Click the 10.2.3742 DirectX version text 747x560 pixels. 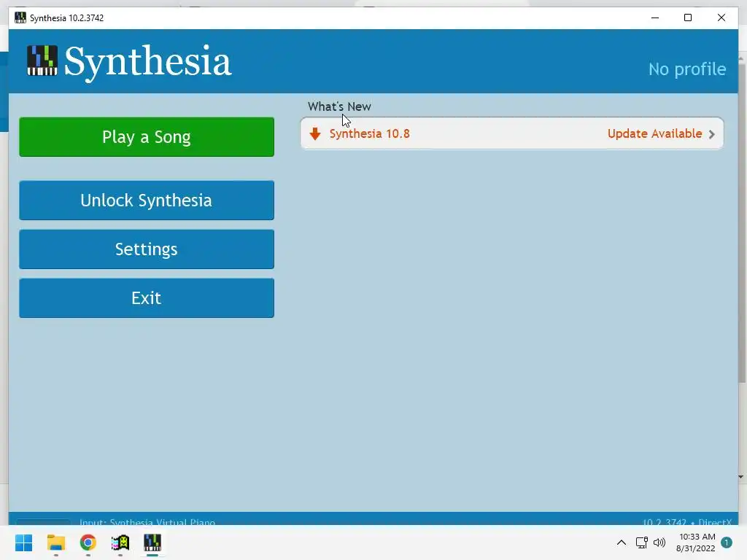point(687,522)
